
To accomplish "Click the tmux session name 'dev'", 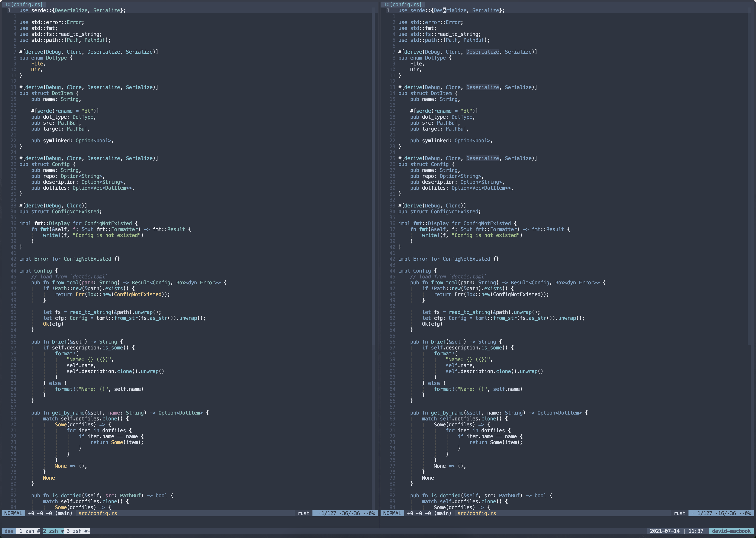I will (9, 531).
